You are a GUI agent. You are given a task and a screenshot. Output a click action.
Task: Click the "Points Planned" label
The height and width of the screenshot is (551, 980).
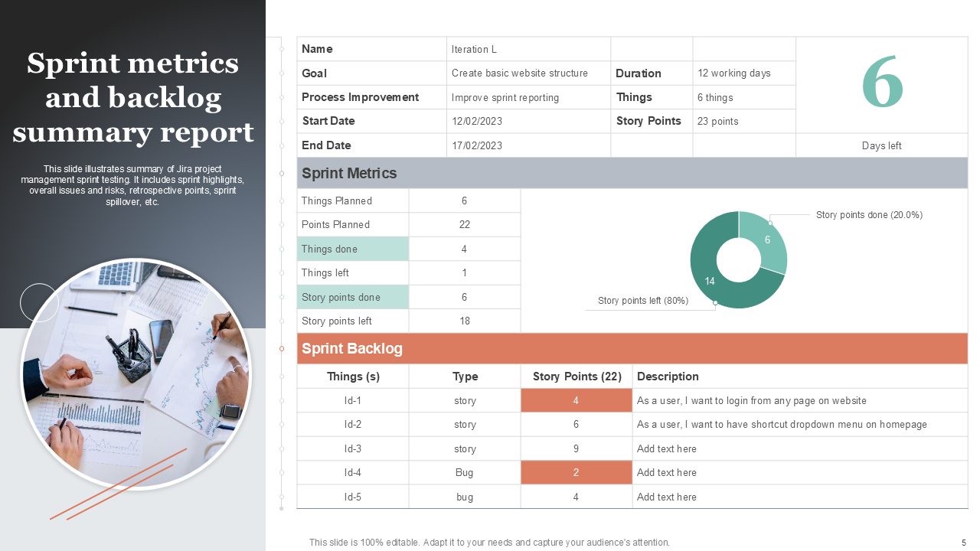pos(335,224)
